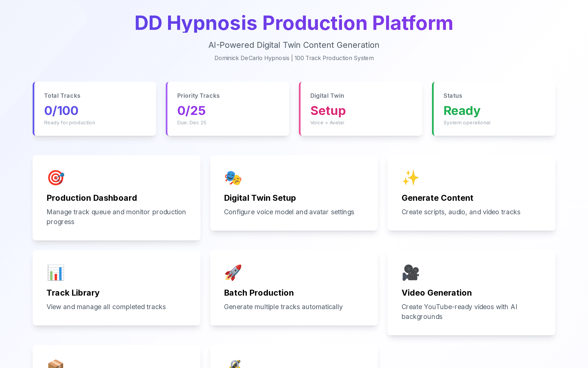Click 'Create YouTube-ready videos with AI backgrounds' description
588x368 pixels.
(x=459, y=312)
